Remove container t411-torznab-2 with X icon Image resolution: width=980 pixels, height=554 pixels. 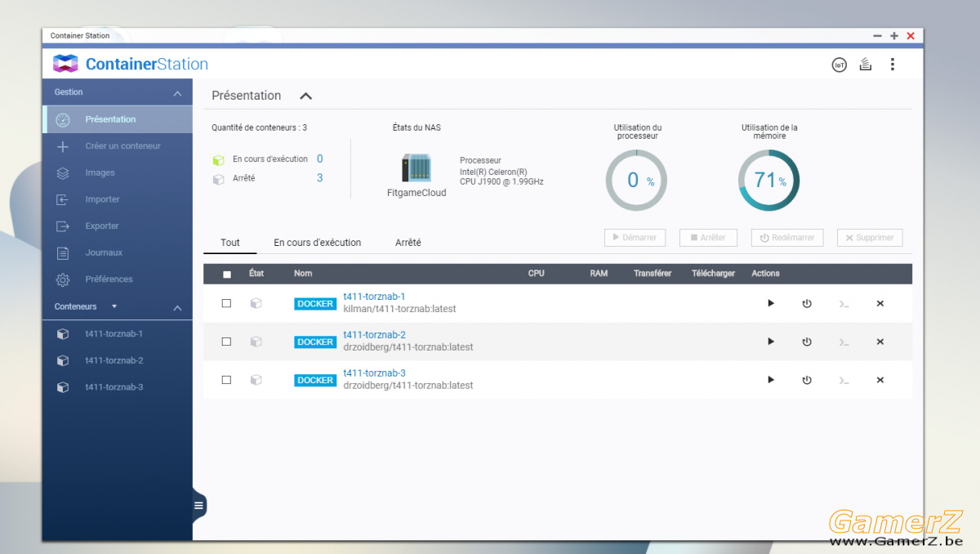pos(880,342)
